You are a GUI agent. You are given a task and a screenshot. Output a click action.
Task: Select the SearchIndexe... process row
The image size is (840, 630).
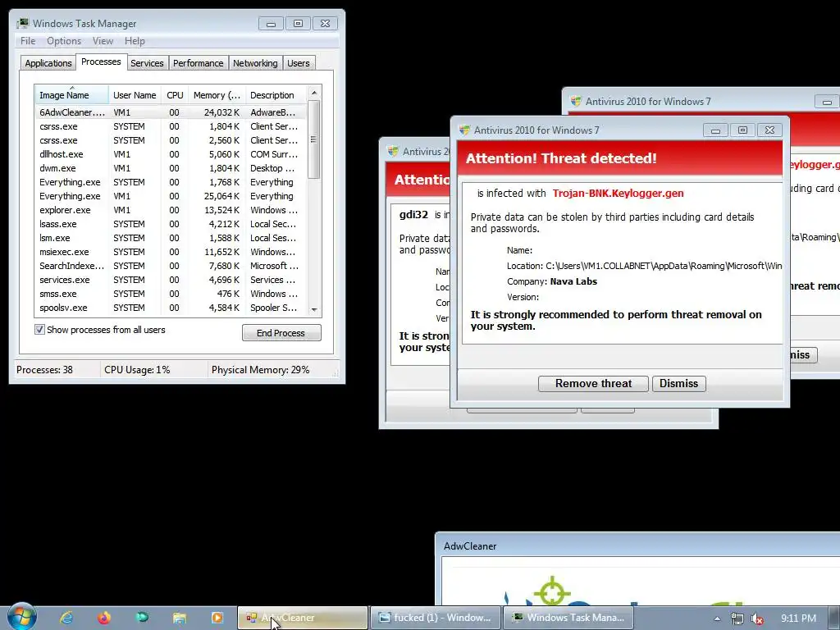[x=171, y=266]
